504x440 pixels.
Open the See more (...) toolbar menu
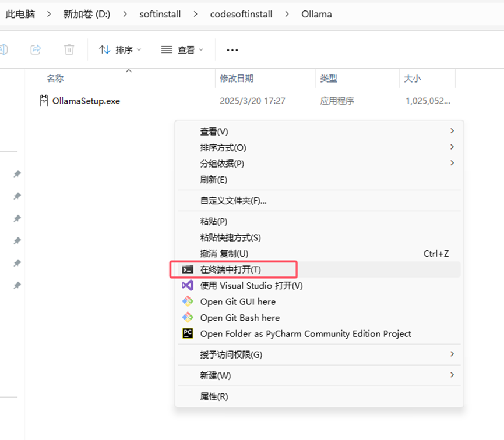(x=232, y=50)
